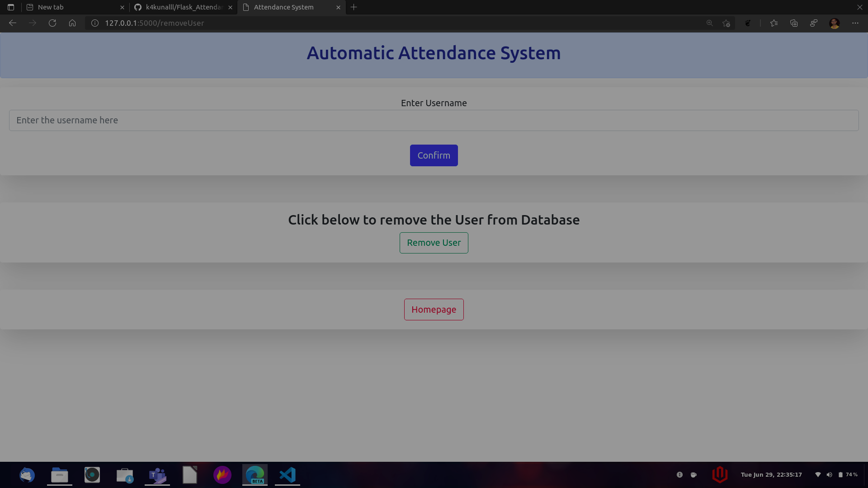Screen dimensions: 868x488
Task: Reload the removeUser page
Action: (52, 23)
